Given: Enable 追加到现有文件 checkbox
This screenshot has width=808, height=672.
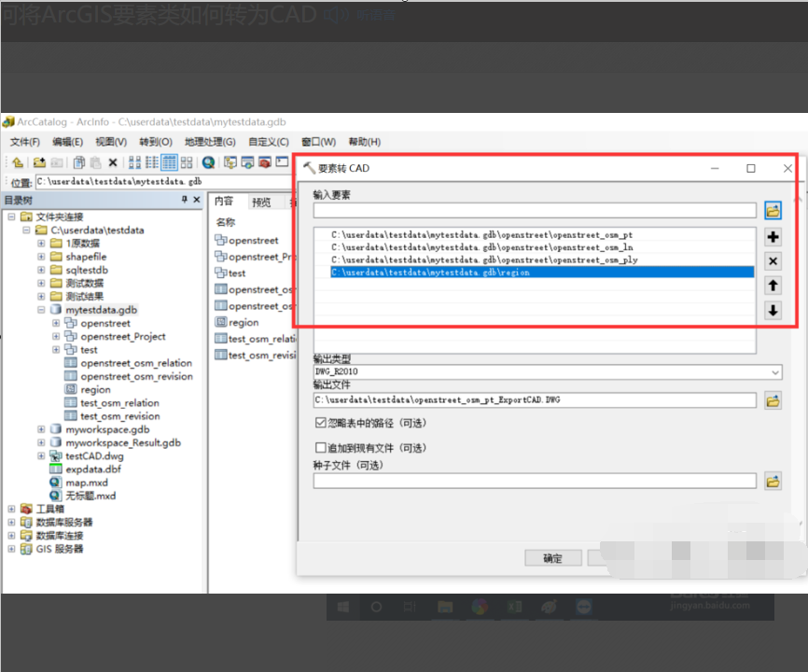Looking at the screenshot, I should click(x=321, y=447).
